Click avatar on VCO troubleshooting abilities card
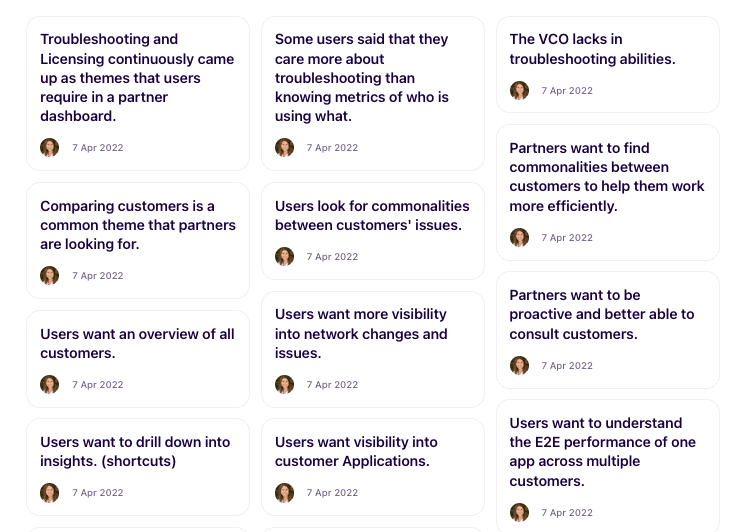Image resolution: width=740 pixels, height=532 pixels. click(x=519, y=90)
